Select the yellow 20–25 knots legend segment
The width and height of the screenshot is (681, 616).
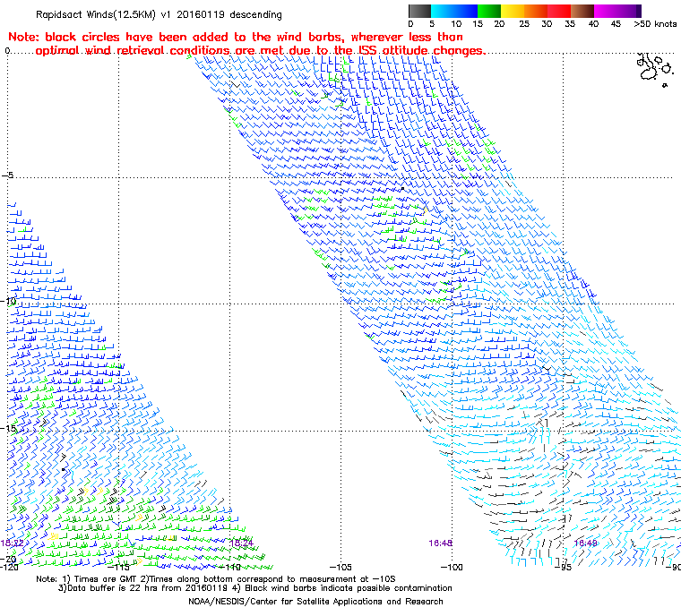tap(513, 11)
